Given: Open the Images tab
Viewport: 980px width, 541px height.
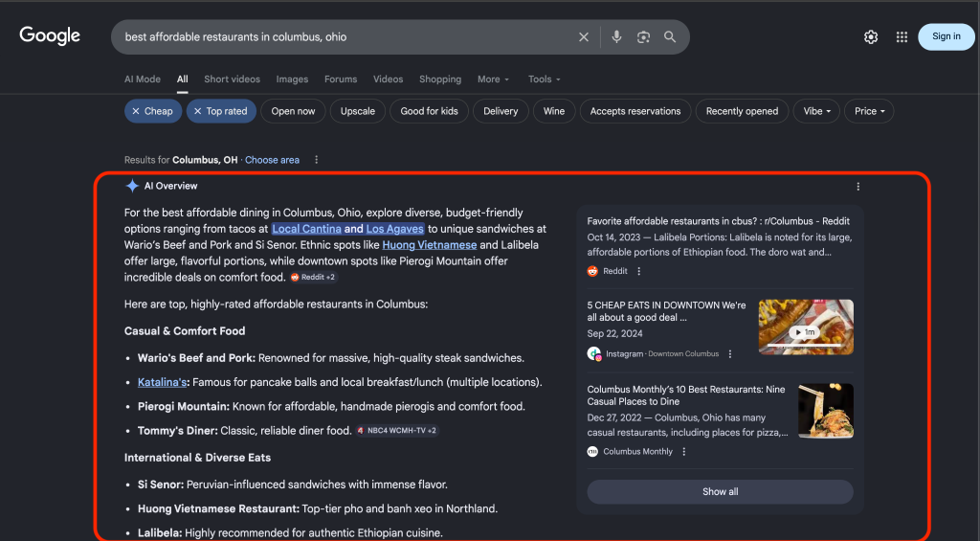Looking at the screenshot, I should tap(292, 79).
